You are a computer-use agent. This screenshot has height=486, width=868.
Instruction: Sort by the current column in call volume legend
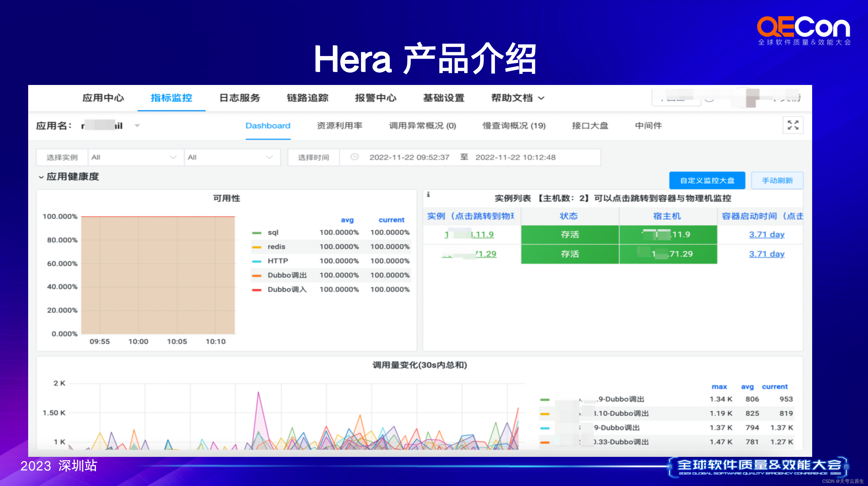[x=775, y=387]
